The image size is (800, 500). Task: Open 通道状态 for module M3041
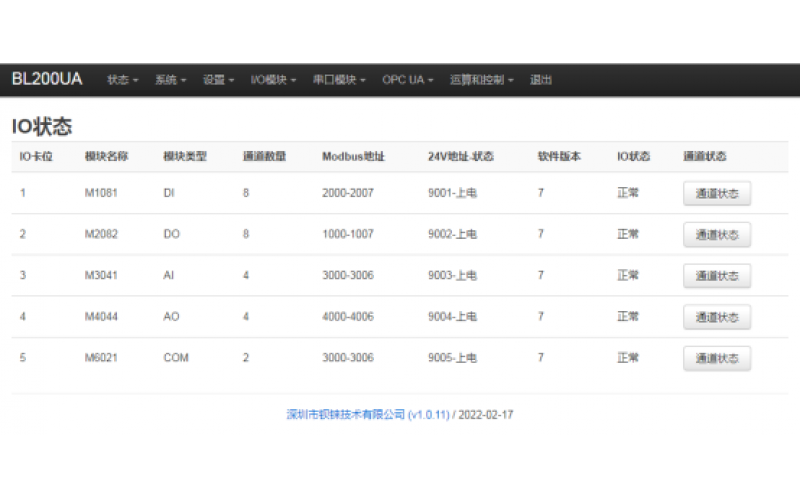click(x=717, y=276)
